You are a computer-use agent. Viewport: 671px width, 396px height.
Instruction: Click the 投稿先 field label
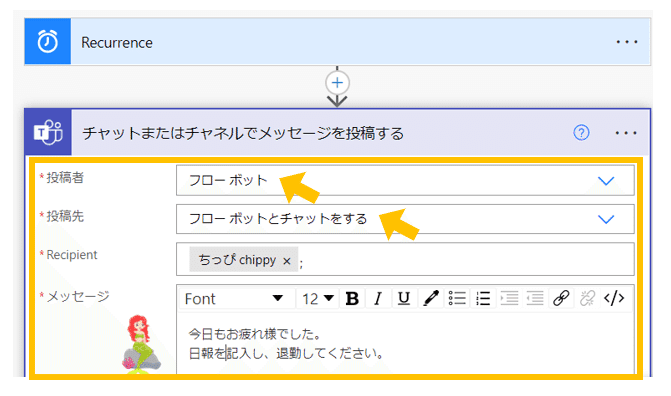click(x=65, y=216)
